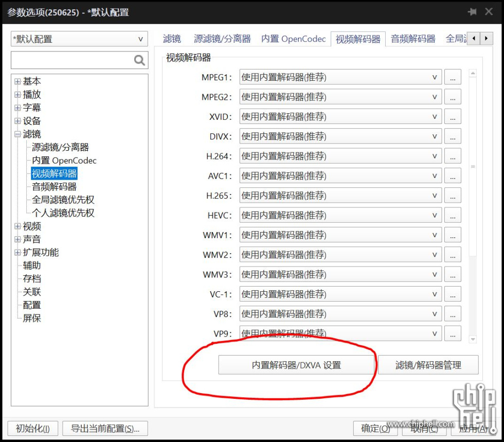Switch to the 滤镜 tab
This screenshot has height=442, width=504.
(172, 39)
